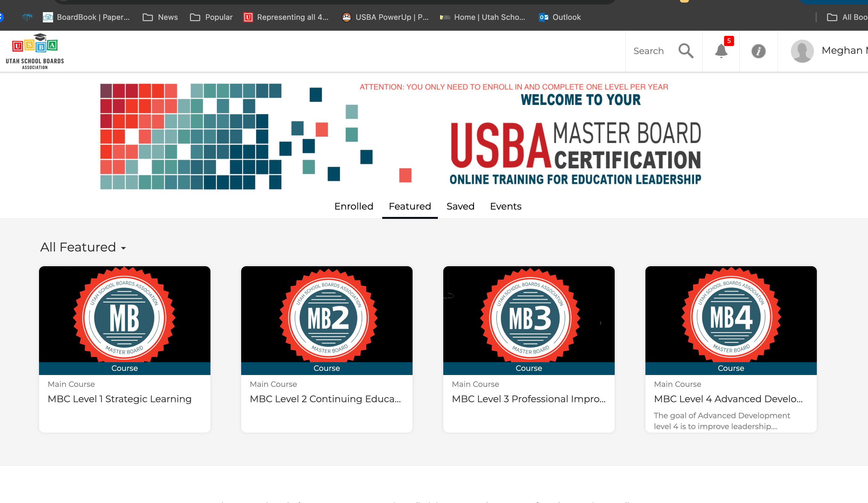This screenshot has height=503, width=868.
Task: Click Main Course label on Level 2 card
Action: click(x=273, y=384)
